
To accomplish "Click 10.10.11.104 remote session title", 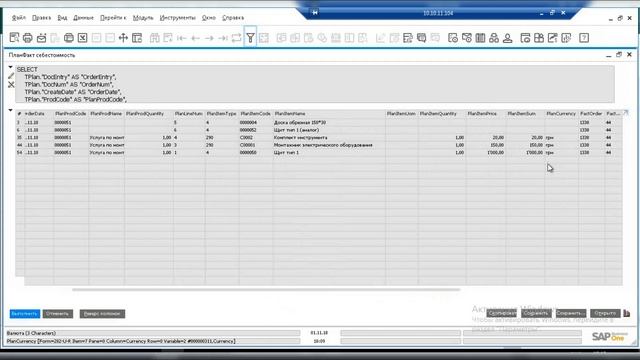I will (438, 13).
